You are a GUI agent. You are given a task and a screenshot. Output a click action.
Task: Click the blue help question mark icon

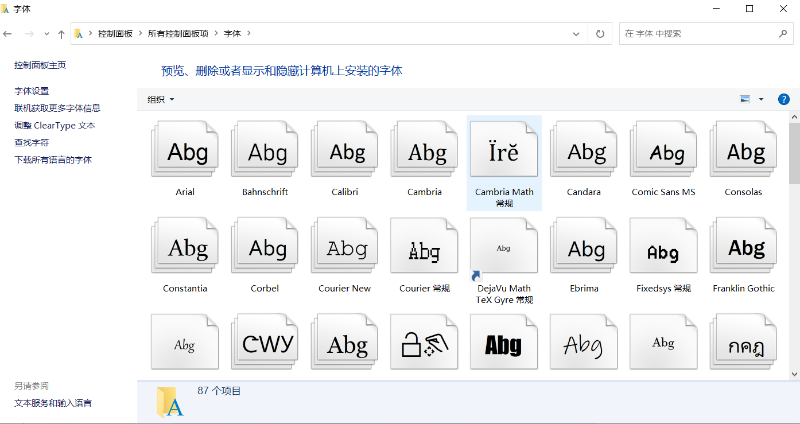[783, 99]
